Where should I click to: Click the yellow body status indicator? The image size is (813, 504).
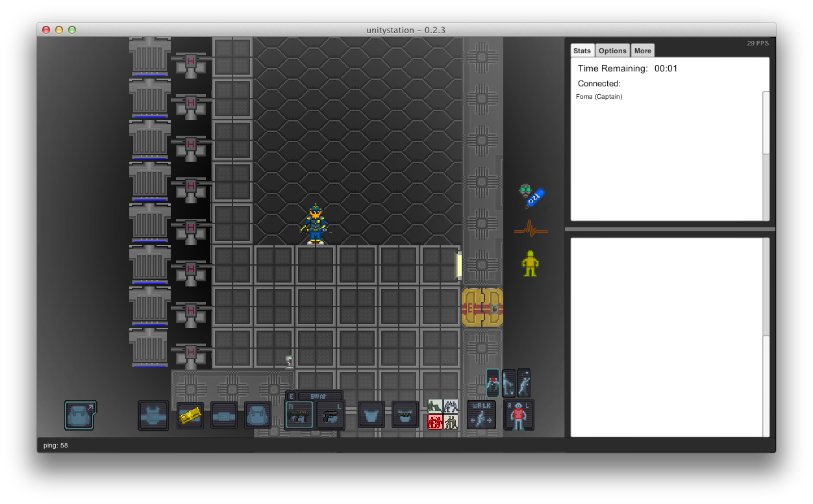(530, 262)
